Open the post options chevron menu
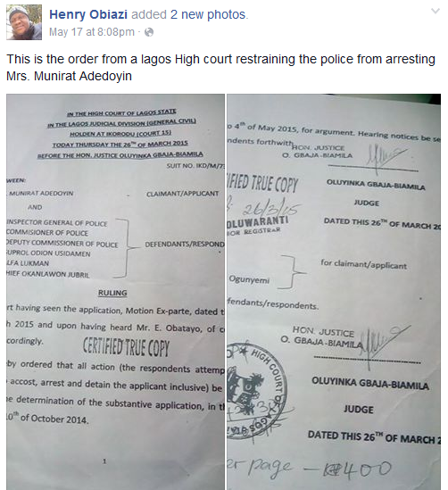Screen dimensions: 448x490 point(436,12)
